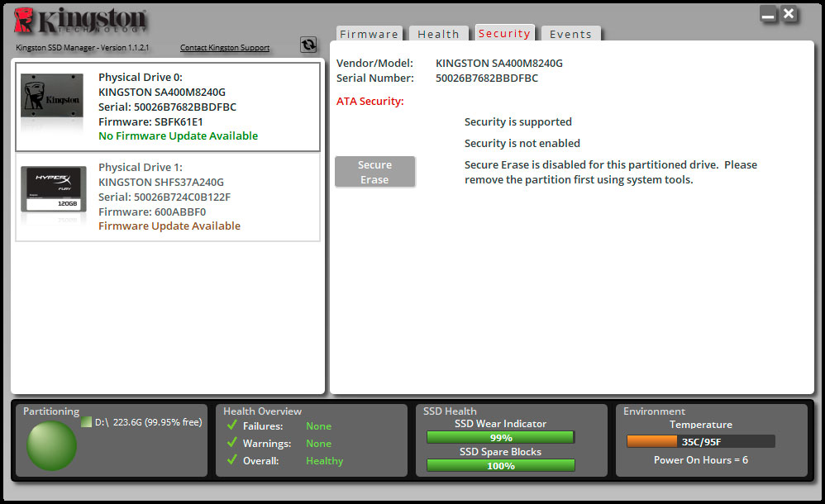Click the Secure Erase button
The height and width of the screenshot is (504, 825).
click(x=375, y=172)
